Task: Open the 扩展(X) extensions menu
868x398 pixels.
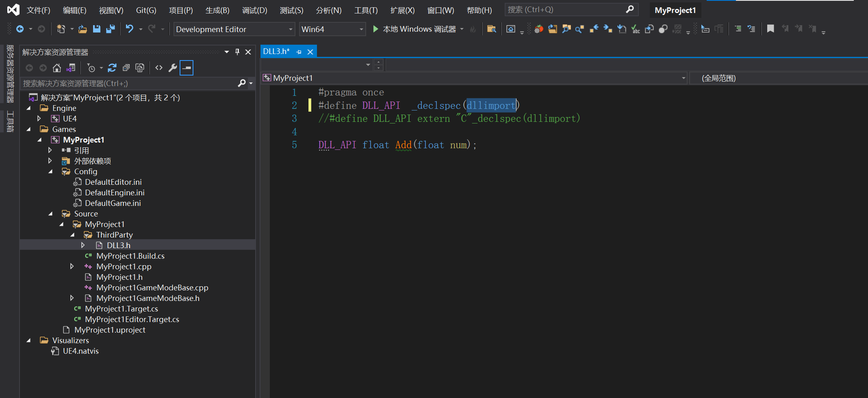Action: (x=402, y=10)
